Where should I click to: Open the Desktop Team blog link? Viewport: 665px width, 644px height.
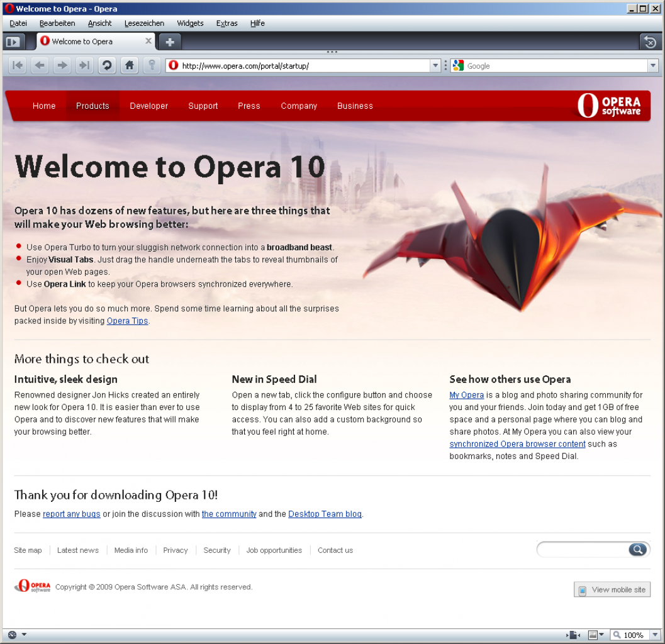[325, 514]
